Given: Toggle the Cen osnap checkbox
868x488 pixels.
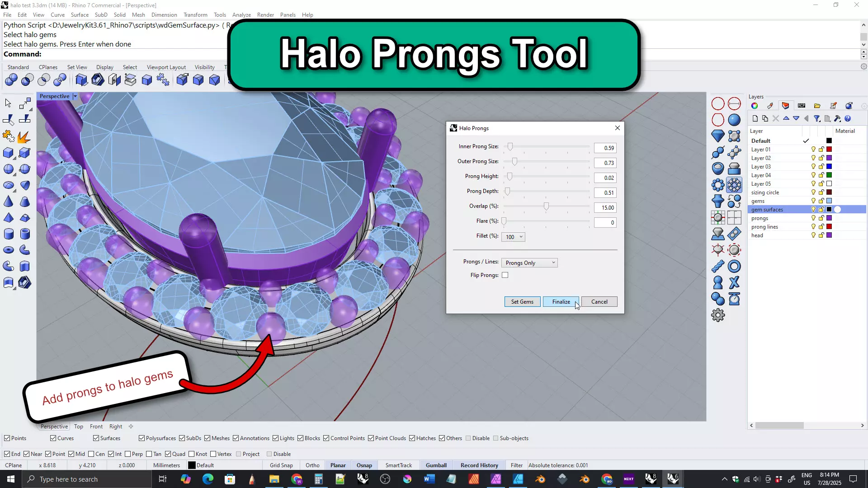Looking at the screenshot, I should click(x=91, y=454).
